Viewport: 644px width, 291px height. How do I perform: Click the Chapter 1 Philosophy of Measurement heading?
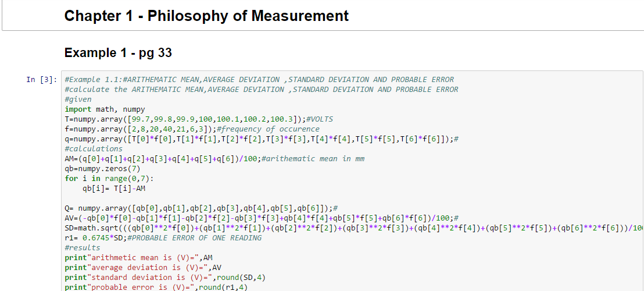[x=206, y=16]
